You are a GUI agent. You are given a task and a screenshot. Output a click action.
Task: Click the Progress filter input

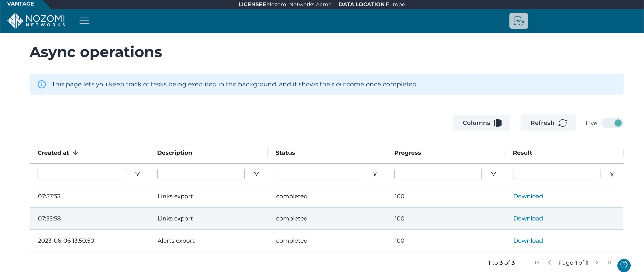438,174
